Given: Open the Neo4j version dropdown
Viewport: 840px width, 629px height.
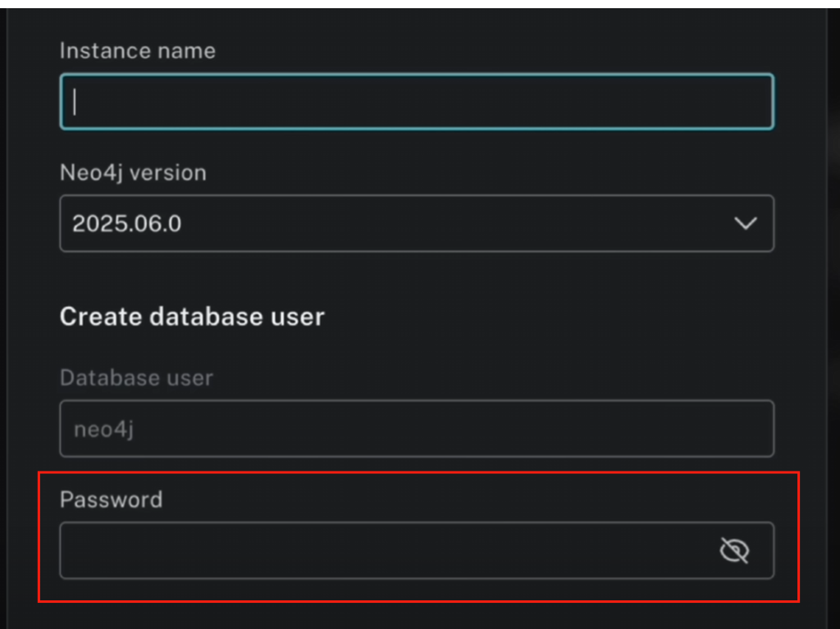Looking at the screenshot, I should 416,223.
